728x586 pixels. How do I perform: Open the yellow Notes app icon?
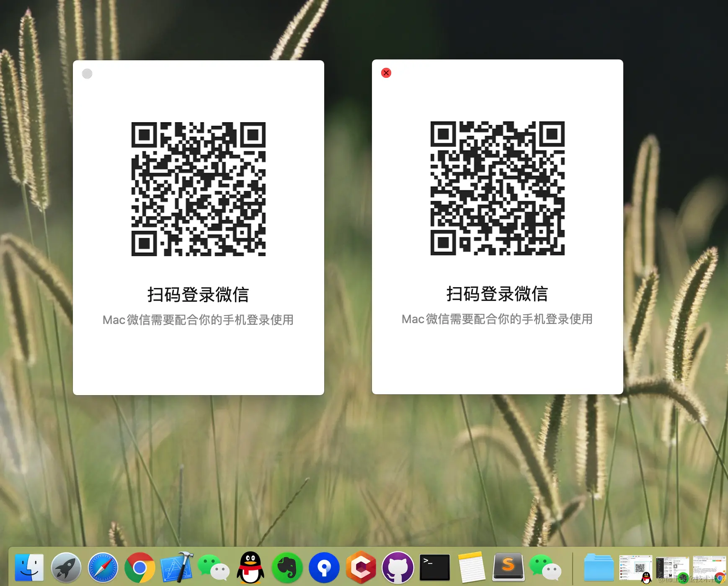point(472,568)
